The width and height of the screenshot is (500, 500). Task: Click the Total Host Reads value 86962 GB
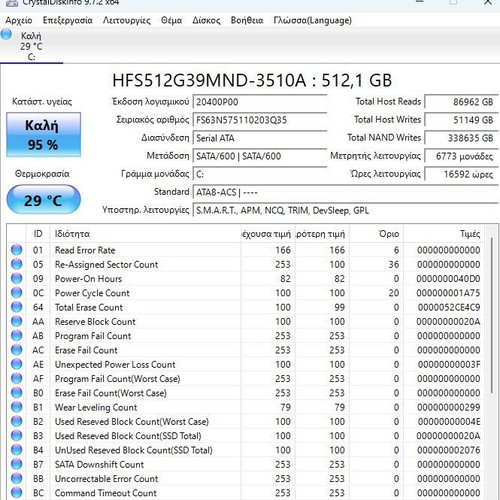coord(461,102)
